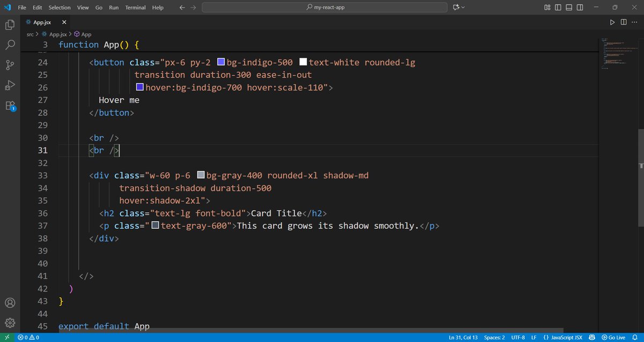This screenshot has height=342, width=644.
Task: Go back with the left arrow
Action: (182, 8)
